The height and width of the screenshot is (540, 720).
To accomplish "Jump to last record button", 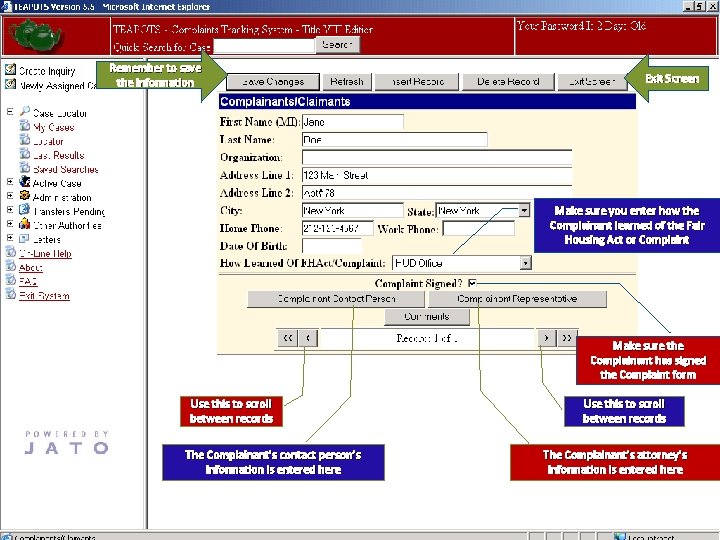I will (567, 338).
